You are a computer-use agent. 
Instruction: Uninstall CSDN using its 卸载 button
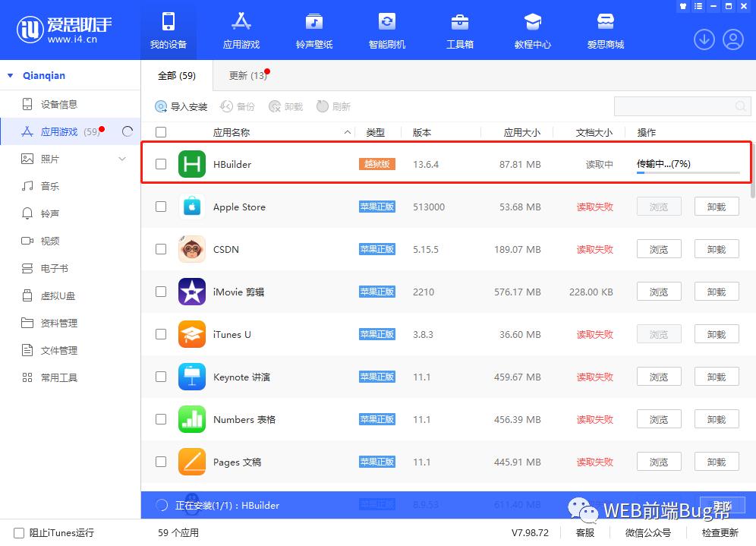716,248
